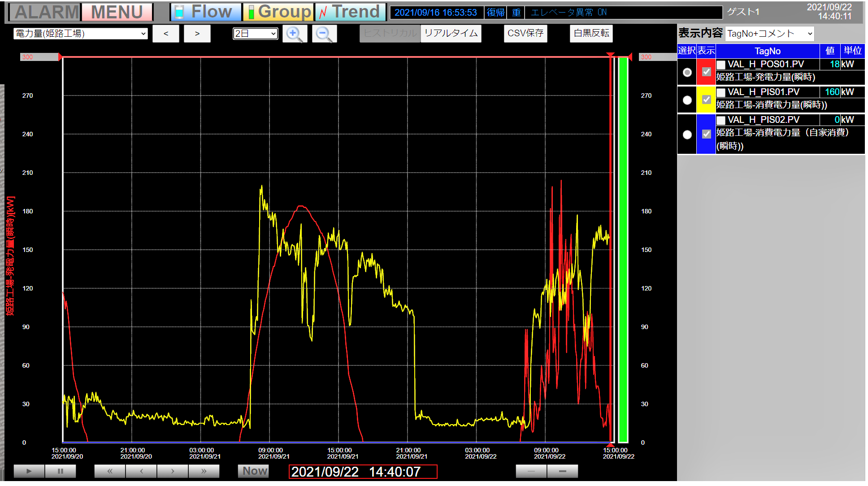
Task: Jump far forward with the » button
Action: click(x=204, y=471)
